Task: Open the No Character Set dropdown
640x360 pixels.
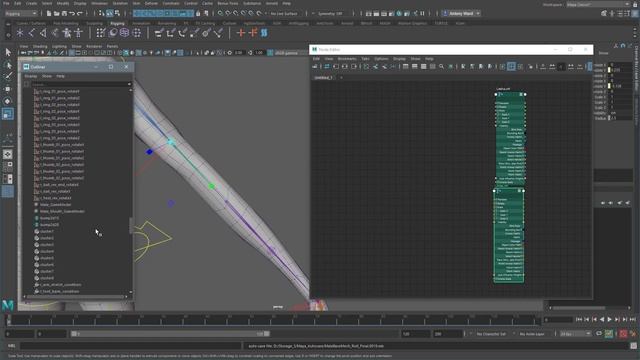Action: [x=491, y=334]
